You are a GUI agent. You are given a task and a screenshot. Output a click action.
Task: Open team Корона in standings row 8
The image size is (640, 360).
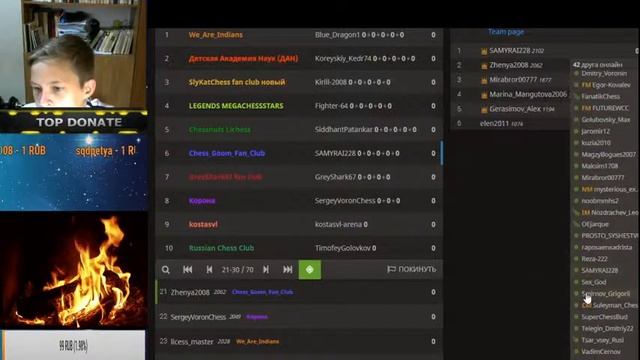coord(202,201)
